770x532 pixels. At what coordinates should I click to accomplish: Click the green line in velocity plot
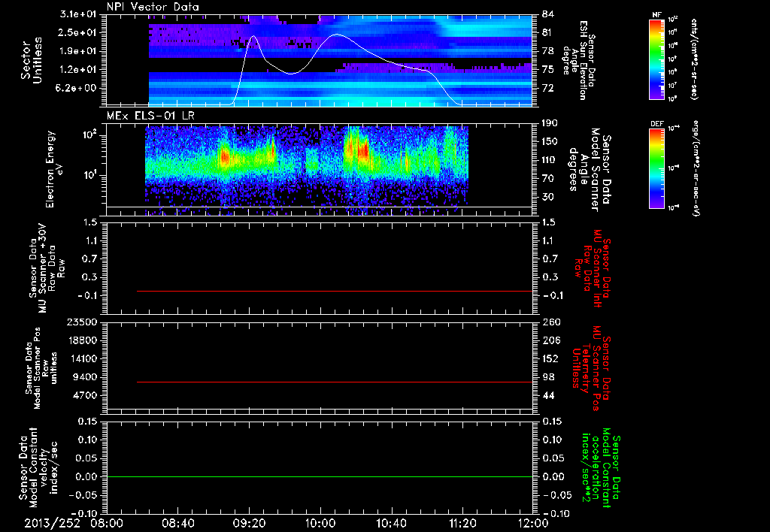point(320,476)
